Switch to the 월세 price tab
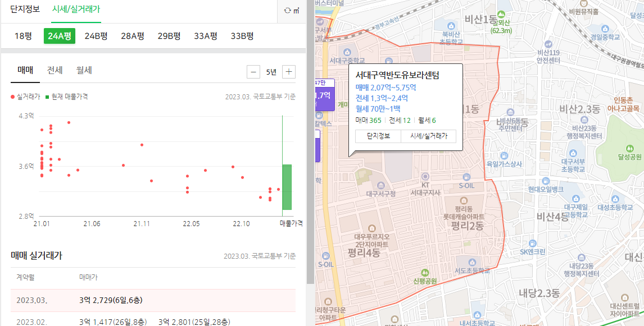Image resolution: width=644 pixels, height=326 pixels. [x=84, y=70]
